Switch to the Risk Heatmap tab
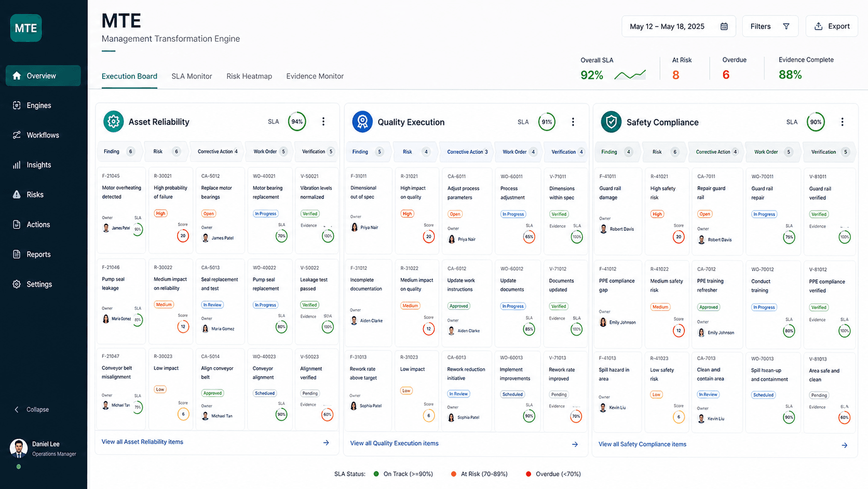 coord(249,76)
